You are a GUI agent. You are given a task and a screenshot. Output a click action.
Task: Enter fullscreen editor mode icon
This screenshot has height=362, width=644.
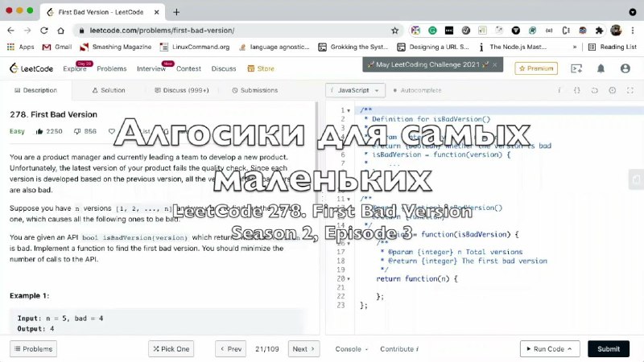pyautogui.click(x=630, y=90)
